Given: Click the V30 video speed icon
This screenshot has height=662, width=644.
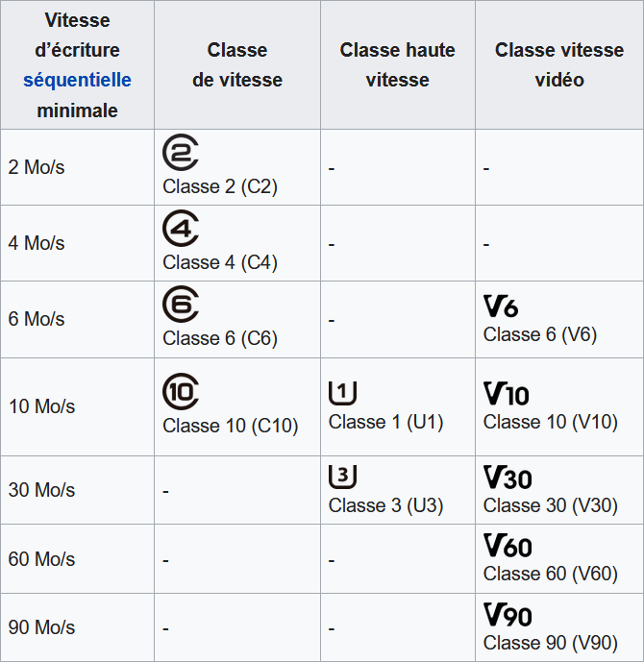Looking at the screenshot, I should 508,477.
